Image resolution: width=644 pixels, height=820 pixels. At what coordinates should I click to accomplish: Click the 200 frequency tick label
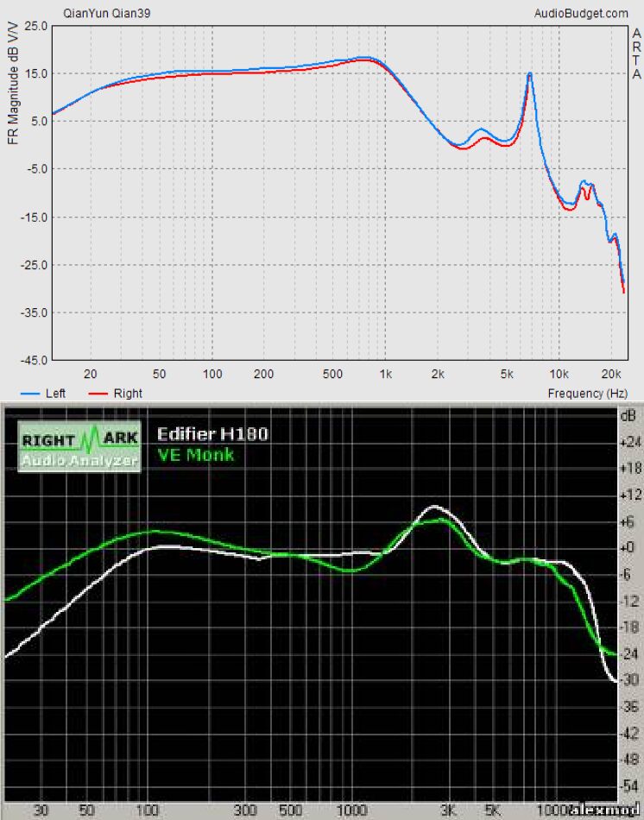[263, 374]
